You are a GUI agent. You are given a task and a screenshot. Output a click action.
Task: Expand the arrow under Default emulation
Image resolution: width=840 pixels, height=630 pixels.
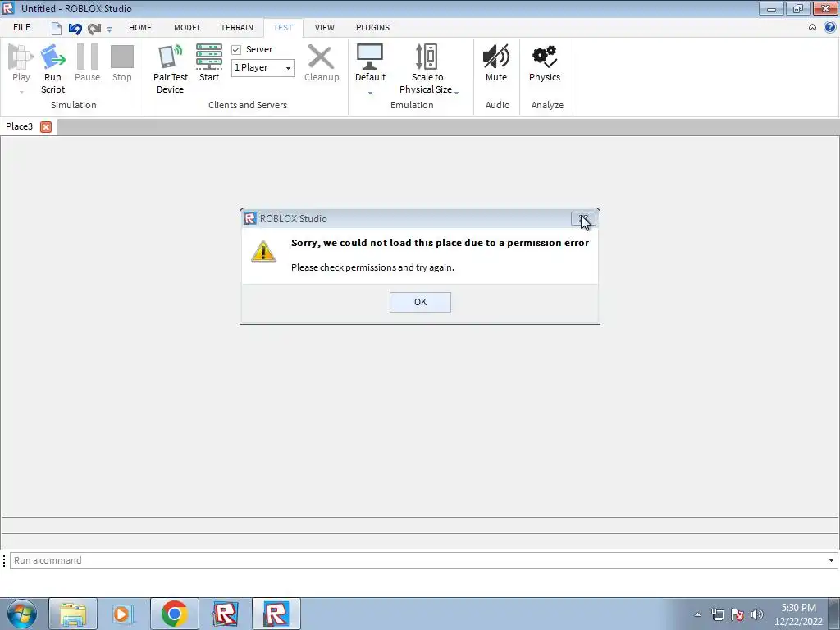pos(370,94)
